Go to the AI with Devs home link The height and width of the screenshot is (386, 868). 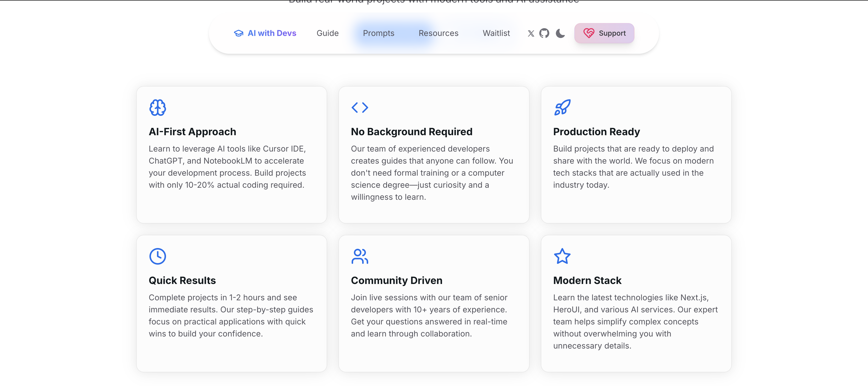coord(265,33)
